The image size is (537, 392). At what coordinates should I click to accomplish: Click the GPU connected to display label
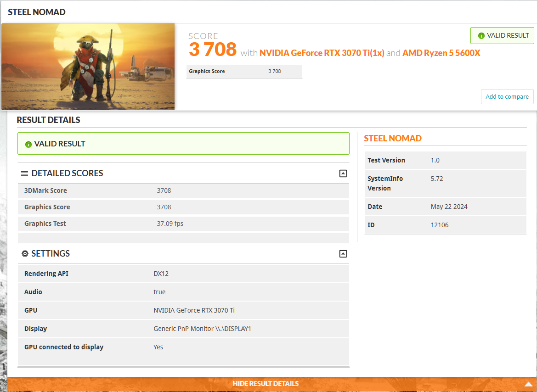pos(64,347)
